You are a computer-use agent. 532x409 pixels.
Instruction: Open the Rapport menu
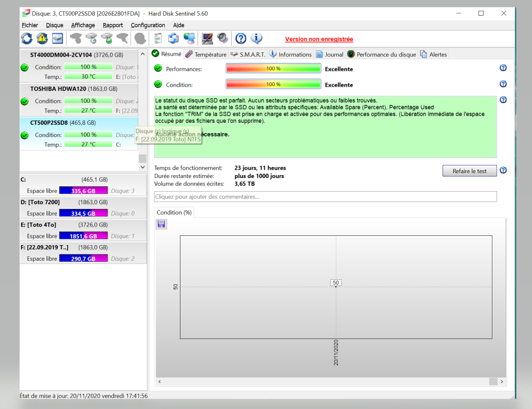[x=112, y=25]
